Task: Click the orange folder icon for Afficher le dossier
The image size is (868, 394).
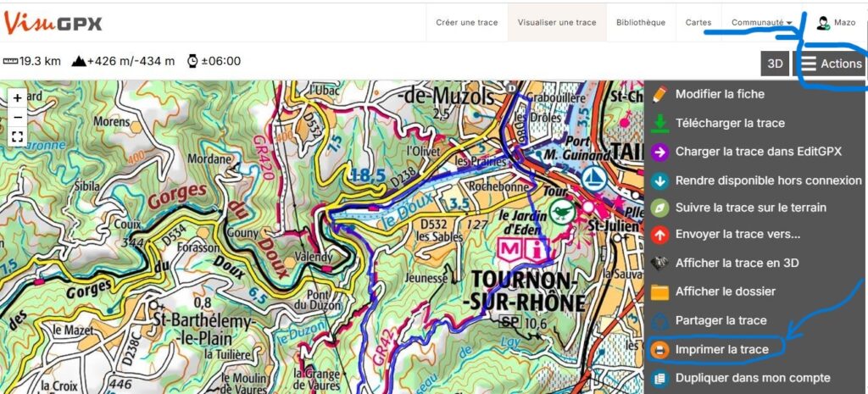Action: [x=660, y=291]
